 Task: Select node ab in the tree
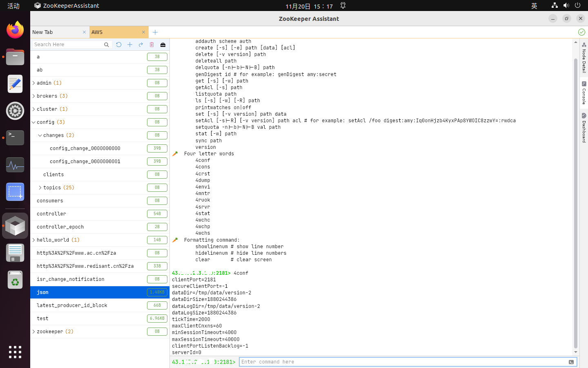point(100,70)
